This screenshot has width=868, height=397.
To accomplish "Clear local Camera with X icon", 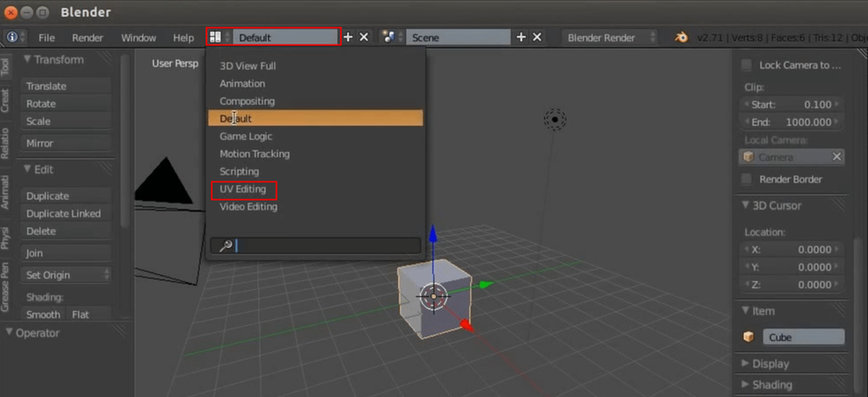I will 837,156.
